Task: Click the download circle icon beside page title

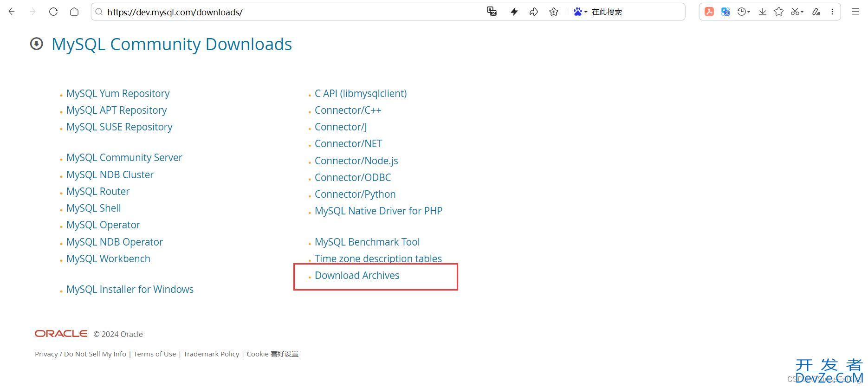Action: click(36, 44)
